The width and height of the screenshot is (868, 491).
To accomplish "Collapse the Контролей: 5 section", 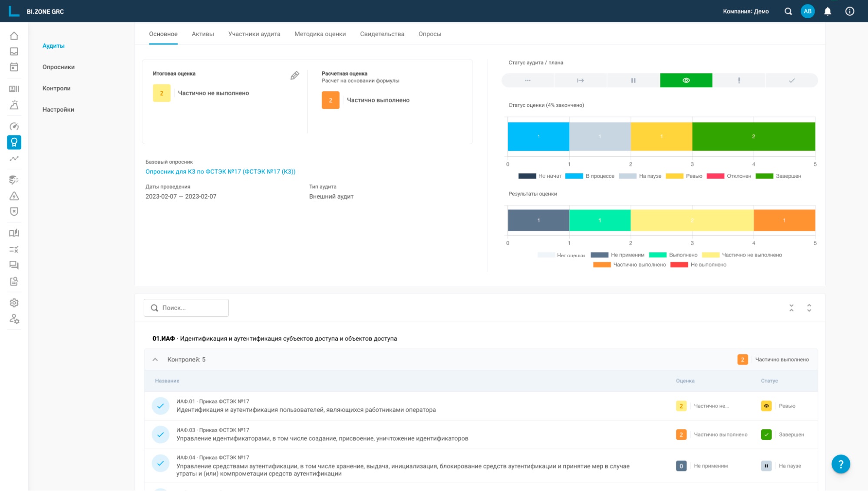I will [155, 360].
